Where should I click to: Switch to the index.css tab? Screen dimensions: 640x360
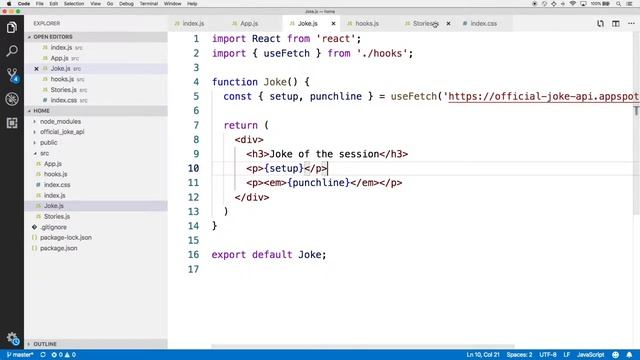tap(483, 24)
